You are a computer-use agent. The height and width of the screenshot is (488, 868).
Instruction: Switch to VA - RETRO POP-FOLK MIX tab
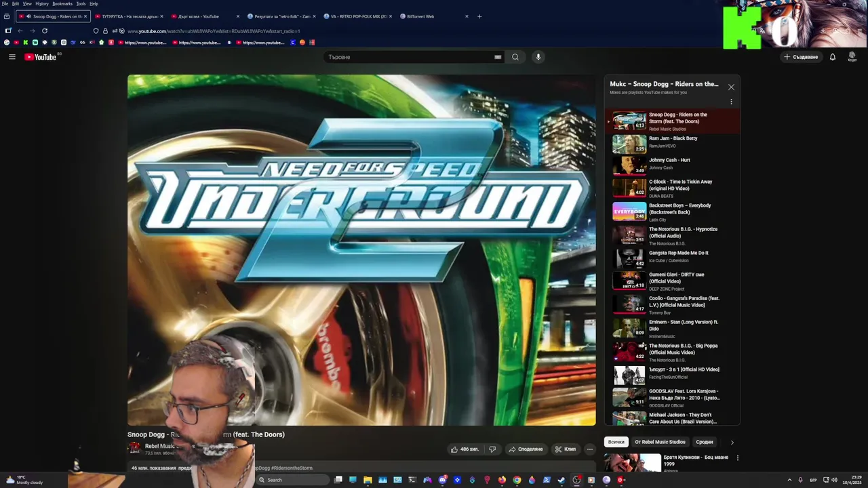point(357,16)
